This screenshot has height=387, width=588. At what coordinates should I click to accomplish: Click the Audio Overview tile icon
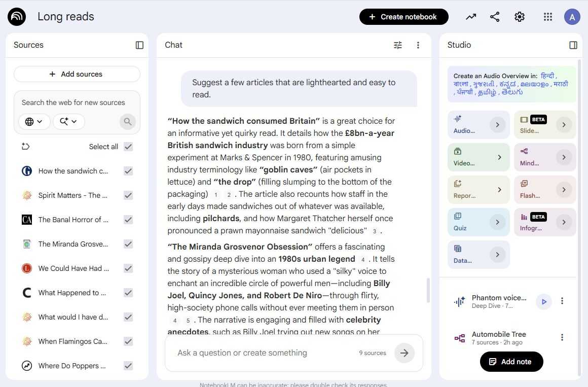(x=458, y=119)
